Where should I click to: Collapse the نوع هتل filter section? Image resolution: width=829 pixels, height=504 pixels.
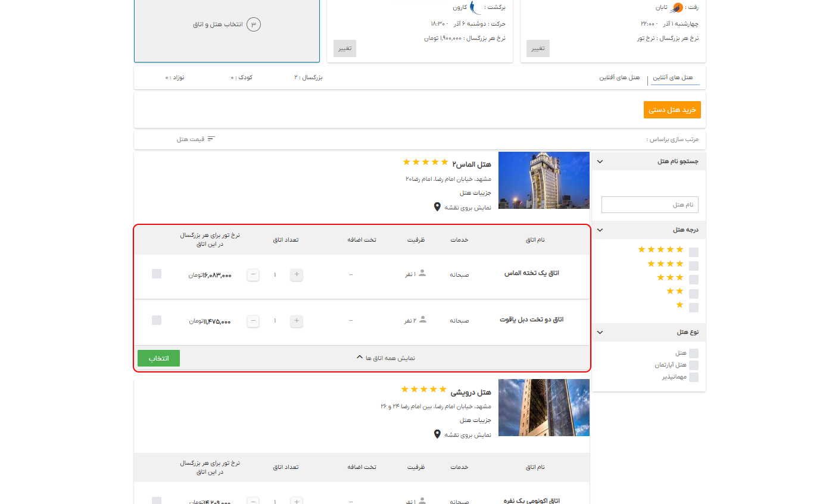click(x=600, y=331)
